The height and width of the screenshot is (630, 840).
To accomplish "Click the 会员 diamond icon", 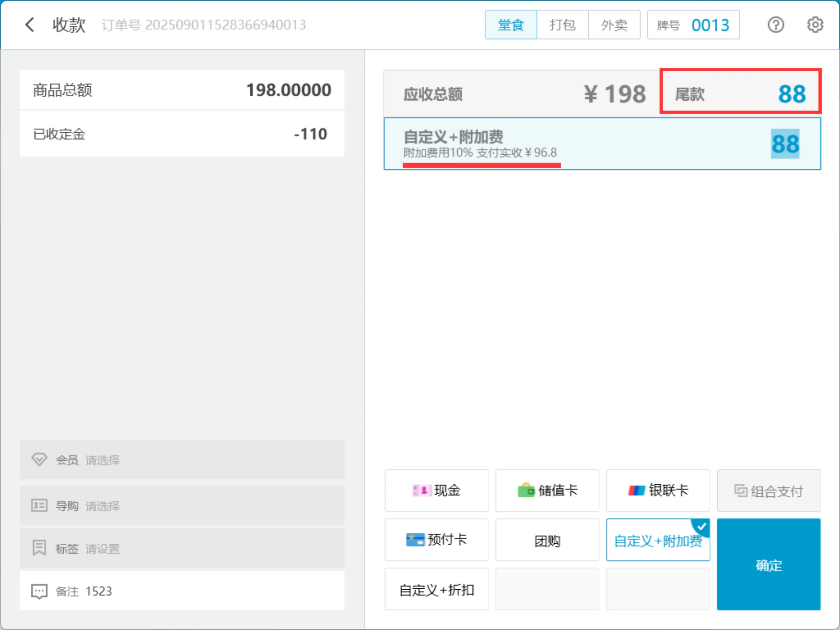I will pos(39,460).
